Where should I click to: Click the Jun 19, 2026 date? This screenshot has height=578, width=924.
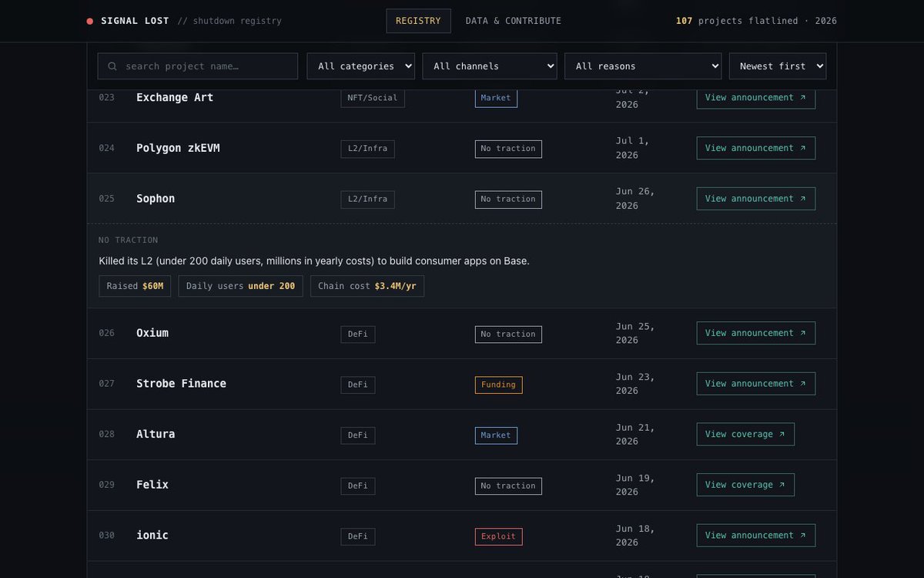point(635,485)
